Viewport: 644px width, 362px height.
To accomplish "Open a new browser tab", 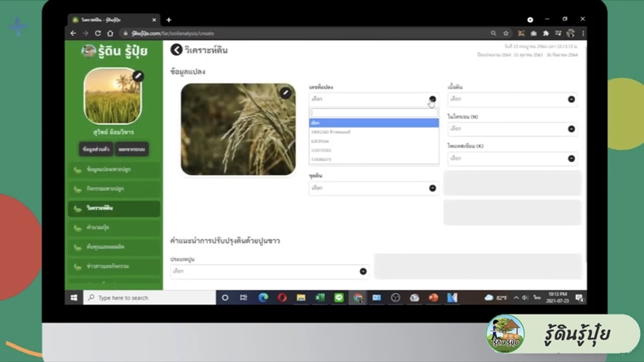I will point(169,20).
